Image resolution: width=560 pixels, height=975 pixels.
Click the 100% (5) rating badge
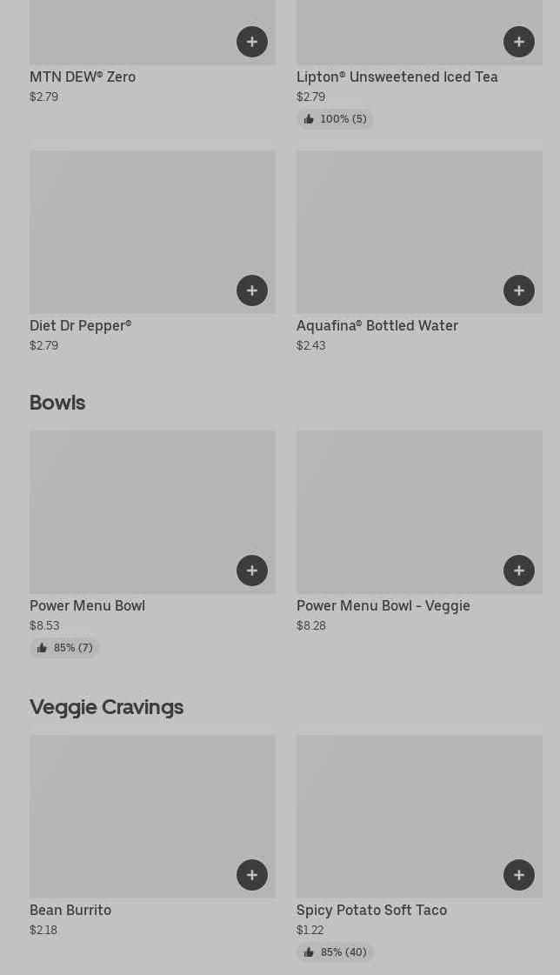click(x=336, y=119)
